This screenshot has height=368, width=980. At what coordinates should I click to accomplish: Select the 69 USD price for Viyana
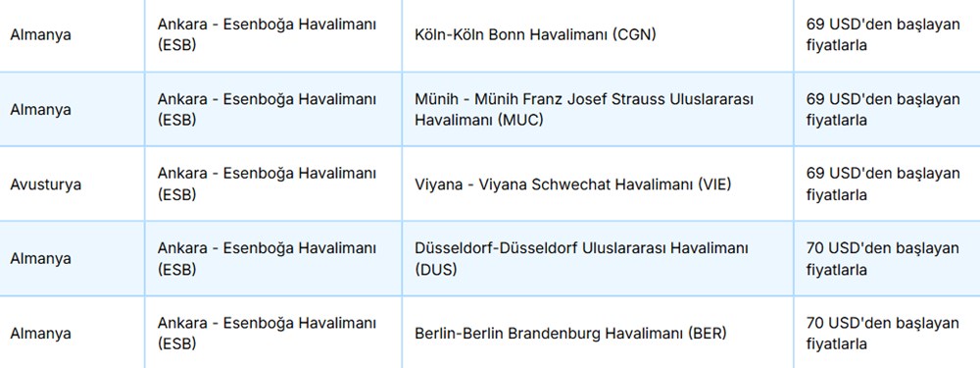click(883, 184)
